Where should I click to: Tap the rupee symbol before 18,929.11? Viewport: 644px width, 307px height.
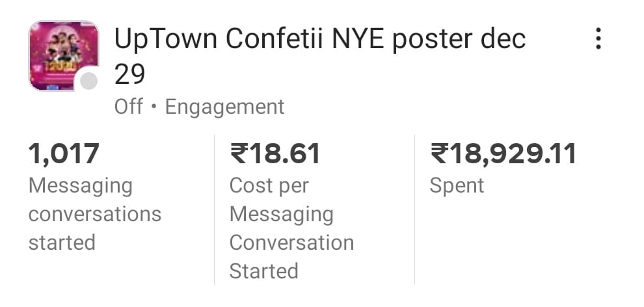[438, 153]
